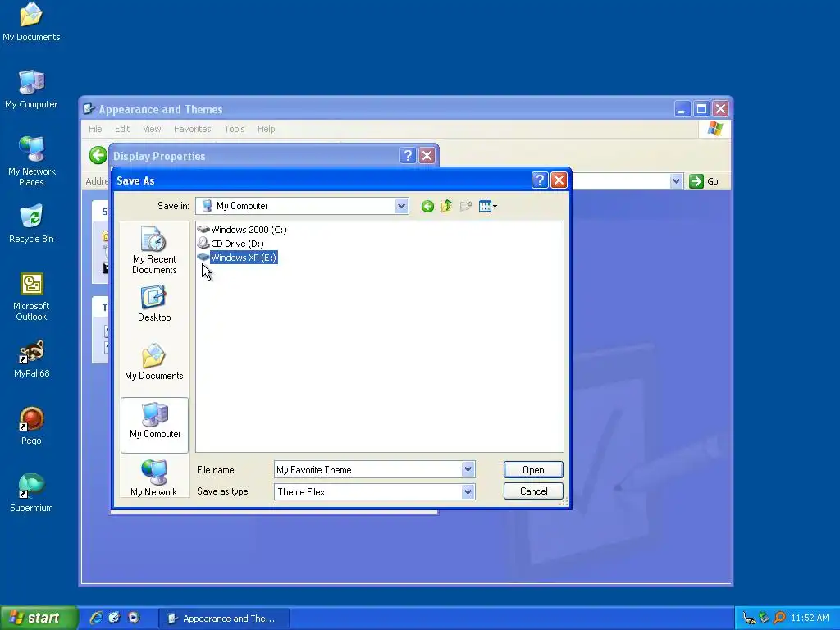Select Microsoft Outlook desktop icon
This screenshot has width=840, height=630.
click(x=31, y=296)
